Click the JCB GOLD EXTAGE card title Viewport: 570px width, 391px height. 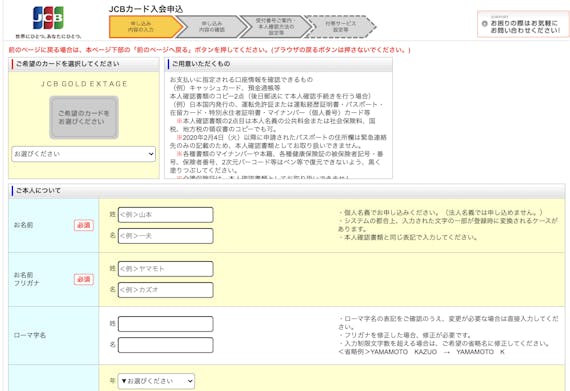(x=84, y=84)
